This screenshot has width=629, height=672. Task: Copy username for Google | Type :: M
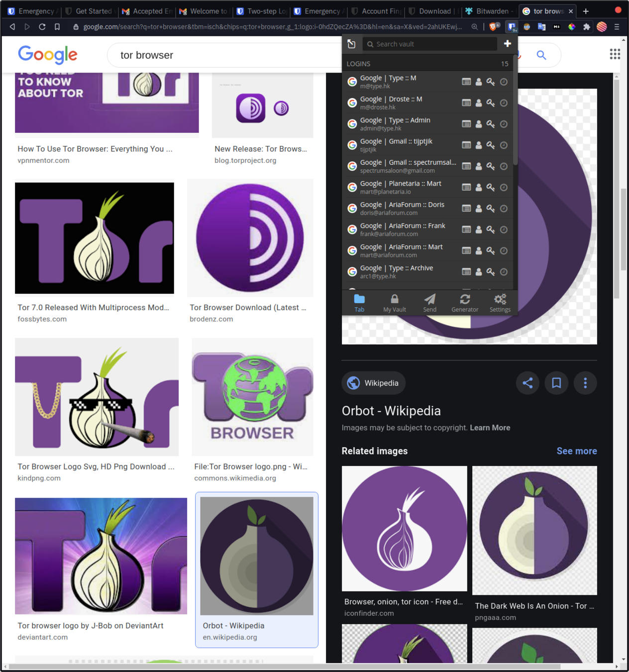pos(479,82)
